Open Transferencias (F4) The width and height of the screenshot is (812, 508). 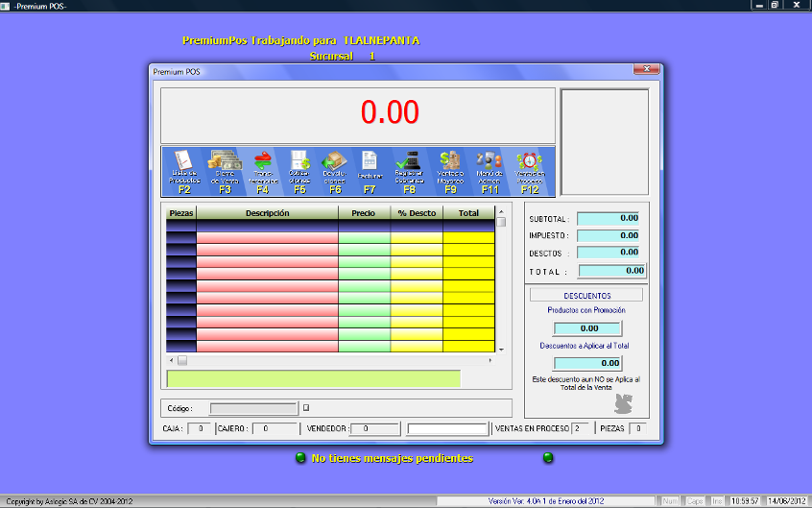coord(263,172)
